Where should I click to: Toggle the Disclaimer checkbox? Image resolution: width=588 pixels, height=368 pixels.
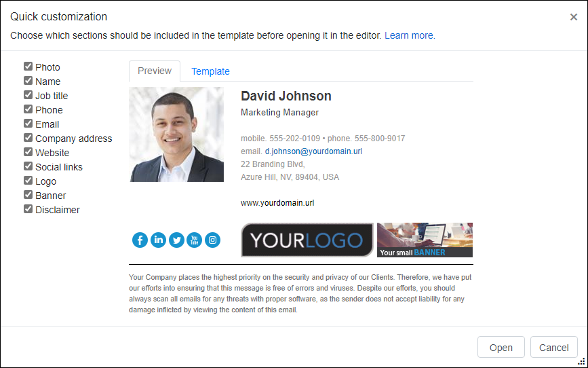[x=28, y=209]
